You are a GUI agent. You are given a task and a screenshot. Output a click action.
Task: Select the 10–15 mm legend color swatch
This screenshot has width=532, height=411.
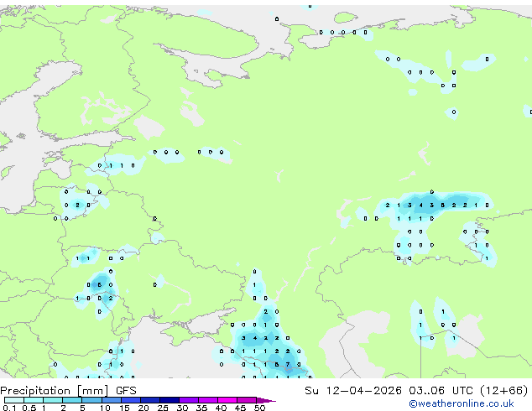coord(112,400)
